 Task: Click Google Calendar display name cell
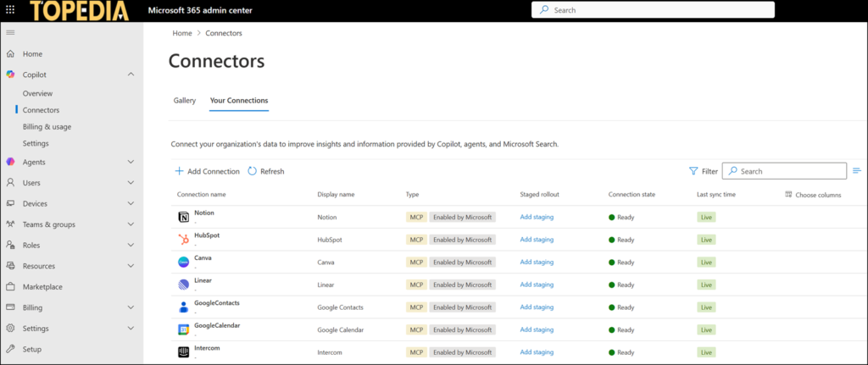coord(341,329)
